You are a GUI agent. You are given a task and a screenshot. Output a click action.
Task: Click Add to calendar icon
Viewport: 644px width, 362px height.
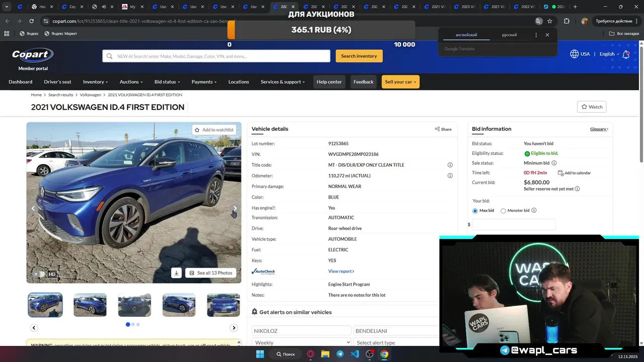point(560,173)
